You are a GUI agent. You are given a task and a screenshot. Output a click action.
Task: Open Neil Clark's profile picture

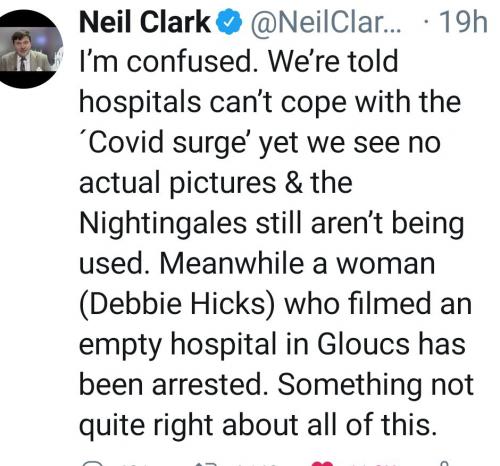31,49
